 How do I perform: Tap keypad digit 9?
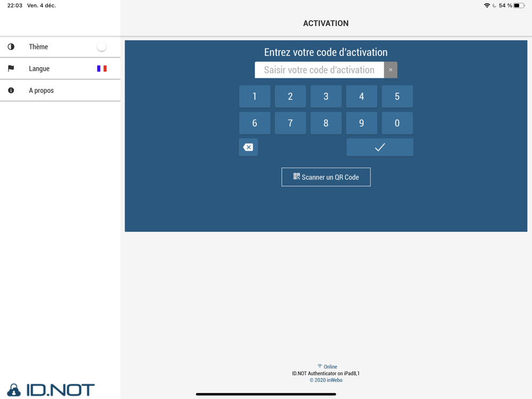[x=362, y=123]
